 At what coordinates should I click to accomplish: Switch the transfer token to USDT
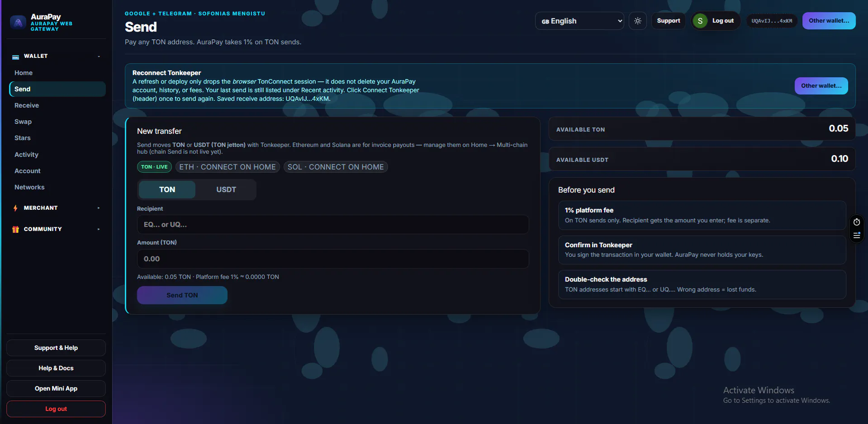pos(226,189)
